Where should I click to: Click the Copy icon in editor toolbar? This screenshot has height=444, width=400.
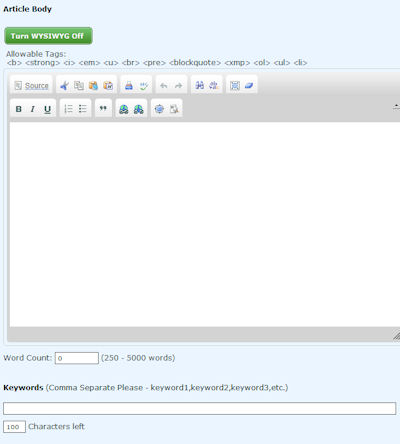click(79, 86)
